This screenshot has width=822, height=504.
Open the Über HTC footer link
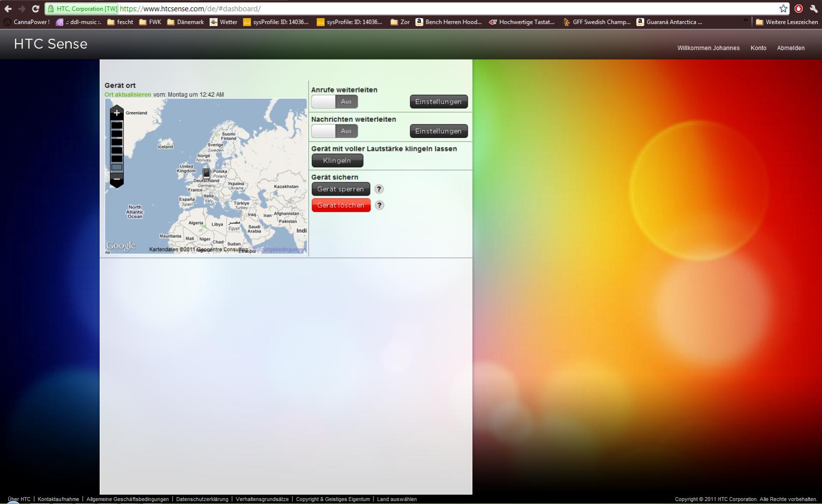point(19,499)
